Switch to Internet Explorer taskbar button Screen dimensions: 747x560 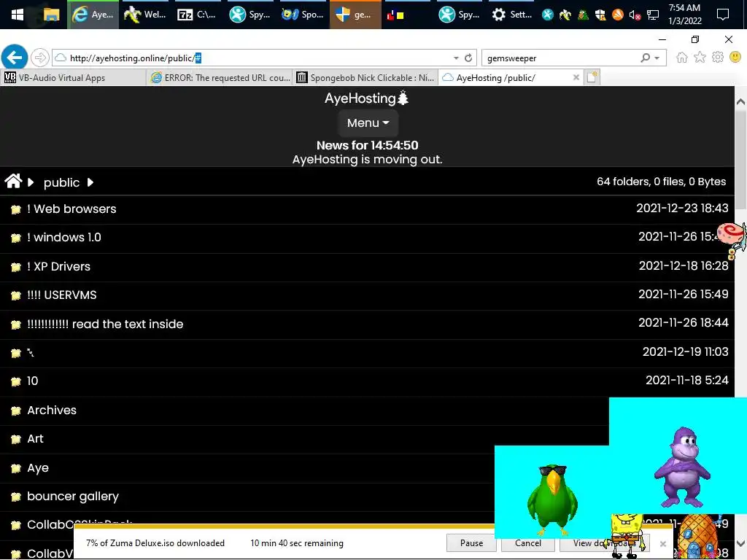click(93, 15)
